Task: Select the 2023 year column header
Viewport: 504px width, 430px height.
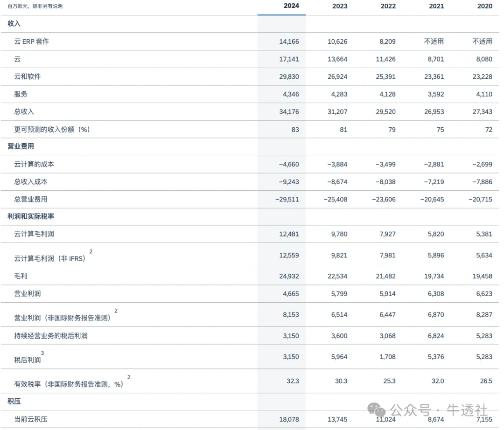Action: [x=339, y=6]
